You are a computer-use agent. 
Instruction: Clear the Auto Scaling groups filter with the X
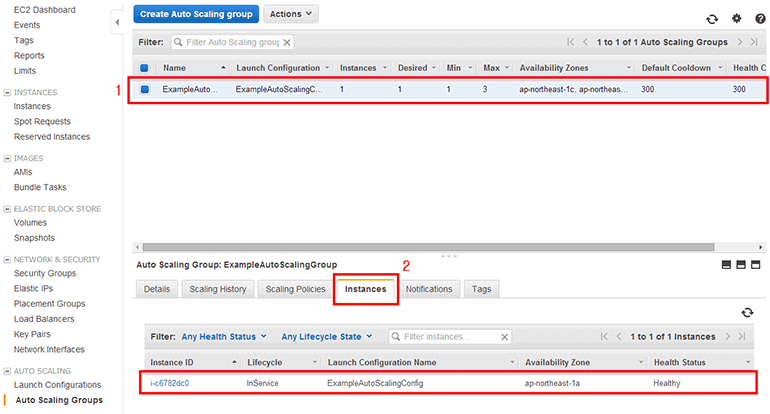click(287, 43)
